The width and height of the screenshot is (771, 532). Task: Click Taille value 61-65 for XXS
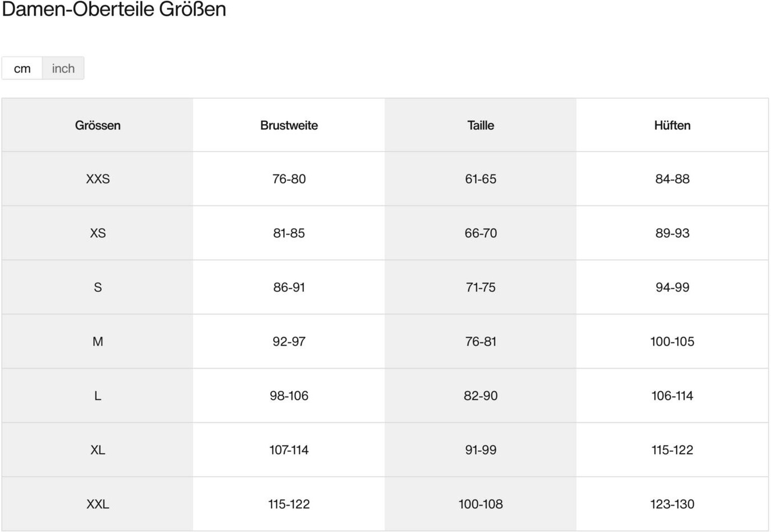(481, 179)
